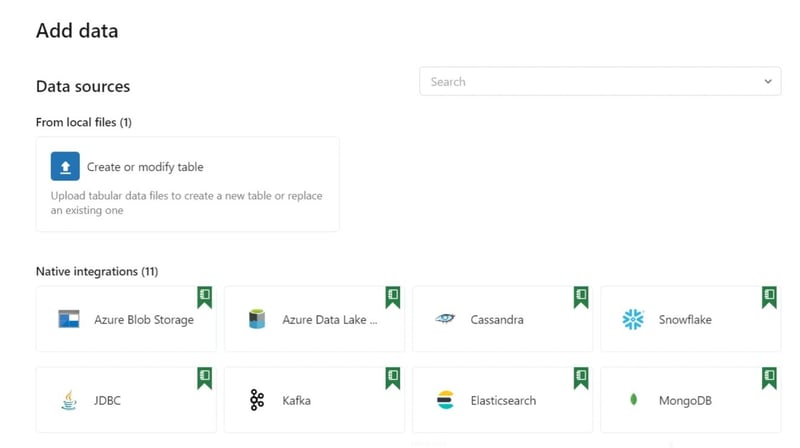Click the upload icon for Create or modify table
Viewport: 800px width, 448px height.
click(x=65, y=167)
